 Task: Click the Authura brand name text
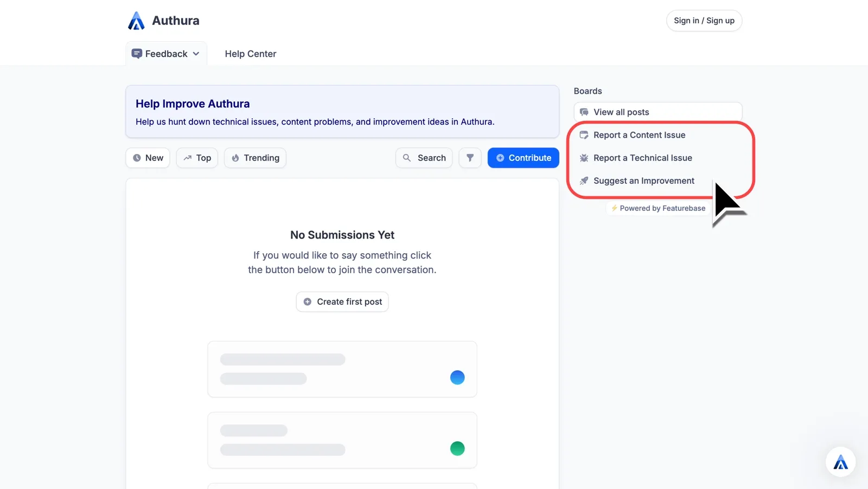click(176, 21)
